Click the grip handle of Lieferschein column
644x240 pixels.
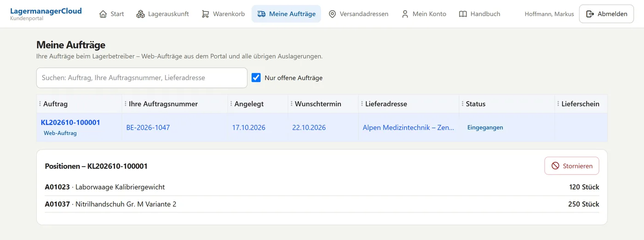pyautogui.click(x=558, y=104)
